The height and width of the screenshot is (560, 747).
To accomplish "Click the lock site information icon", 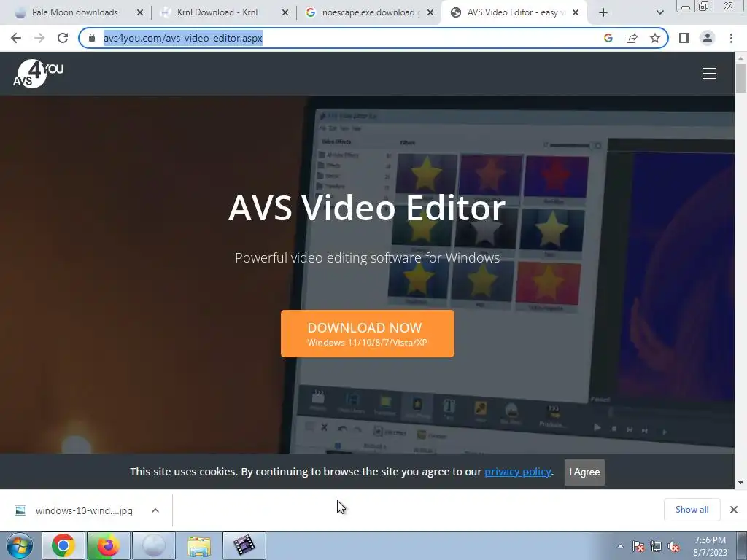I will click(x=92, y=38).
